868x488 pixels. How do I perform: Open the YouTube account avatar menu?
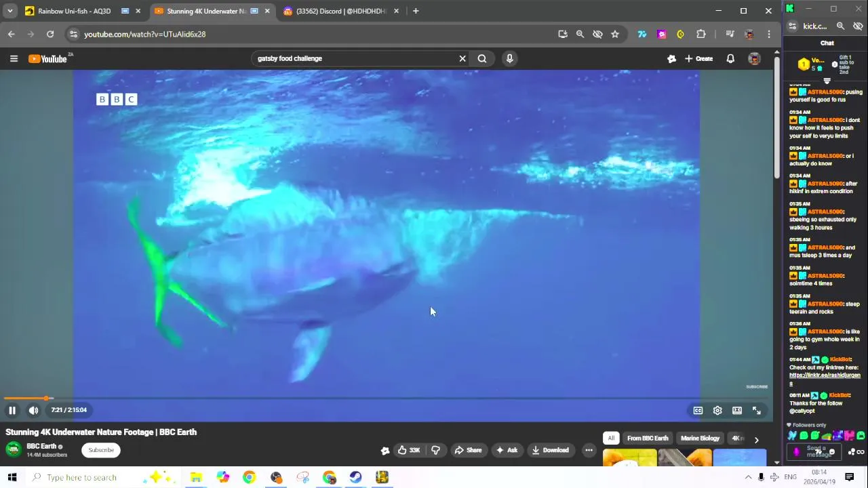pos(754,59)
